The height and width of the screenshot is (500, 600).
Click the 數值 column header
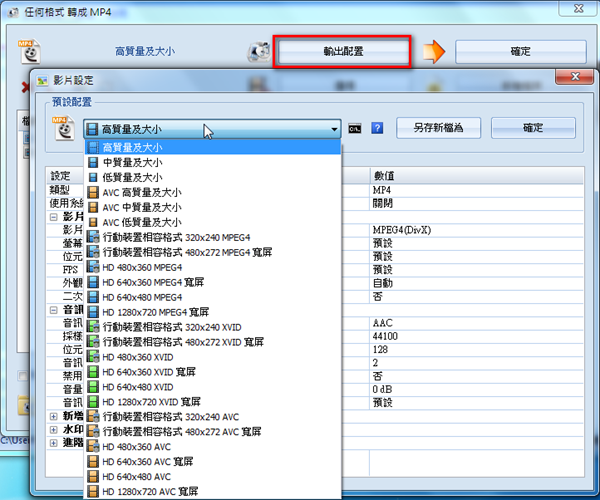(476, 176)
